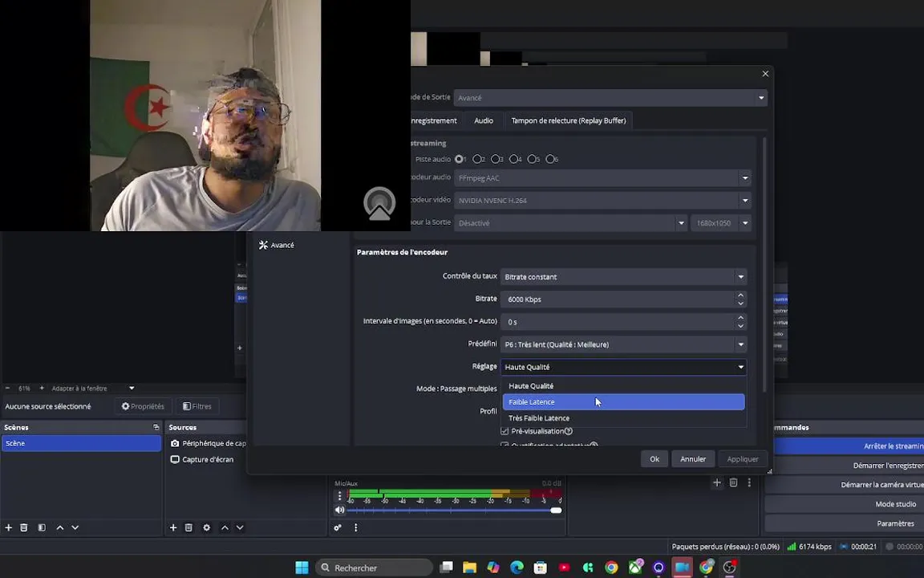This screenshot has width=924, height=578.
Task: Delete the selected source with the trash icon
Action: pyautogui.click(x=188, y=528)
